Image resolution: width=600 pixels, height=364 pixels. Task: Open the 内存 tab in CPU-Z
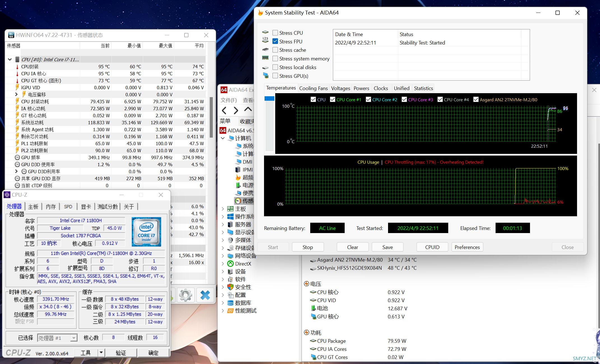(51, 207)
